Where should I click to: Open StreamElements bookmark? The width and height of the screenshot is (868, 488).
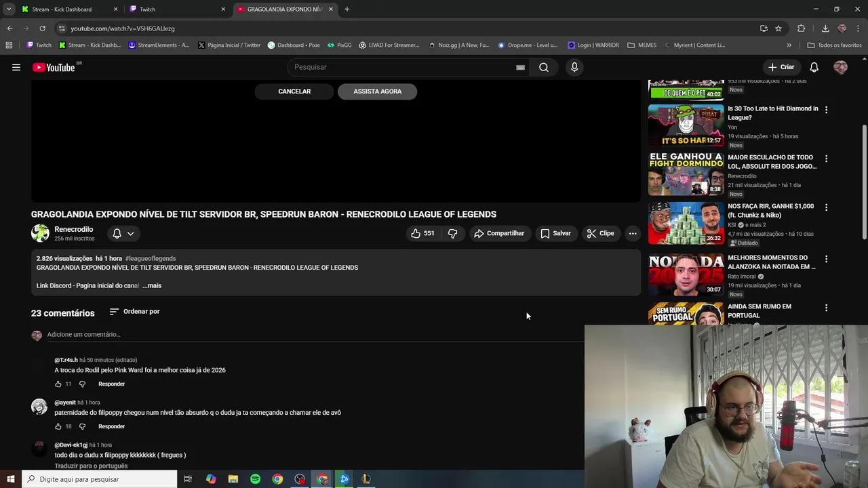[159, 45]
